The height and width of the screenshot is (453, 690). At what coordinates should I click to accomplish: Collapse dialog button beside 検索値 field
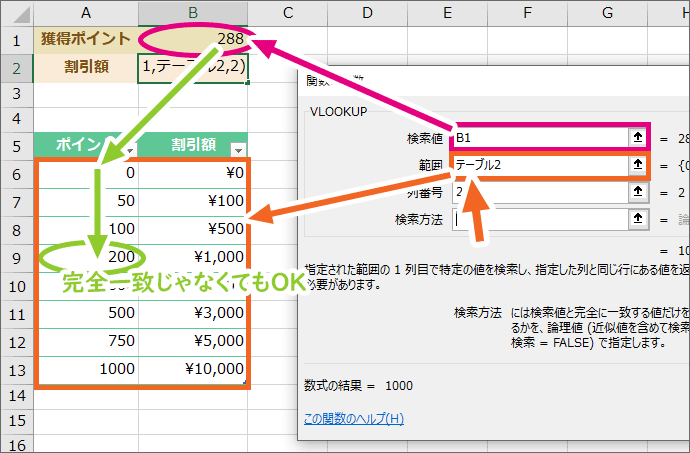pos(638,138)
